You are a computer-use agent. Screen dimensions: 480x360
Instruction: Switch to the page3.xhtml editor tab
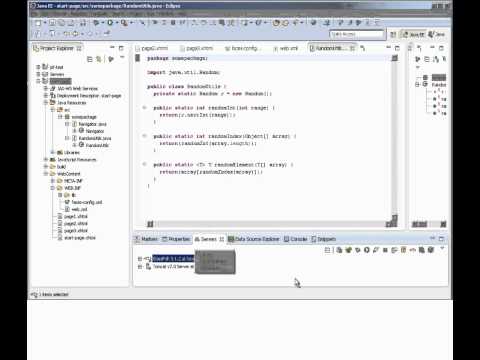click(x=196, y=48)
